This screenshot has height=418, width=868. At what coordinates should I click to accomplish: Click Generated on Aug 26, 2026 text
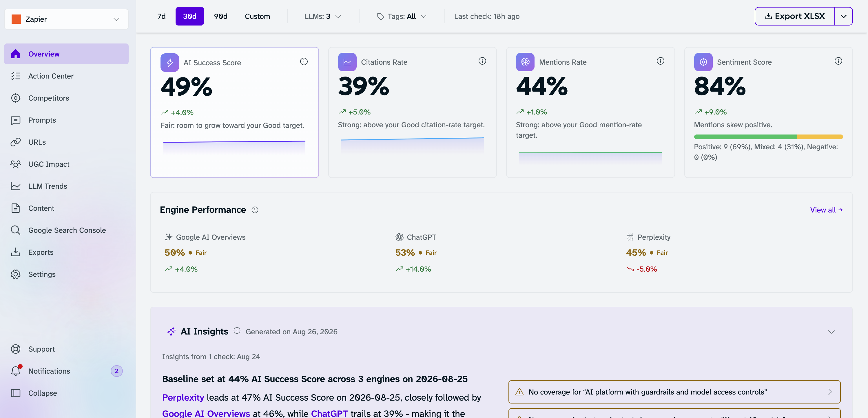click(x=291, y=332)
